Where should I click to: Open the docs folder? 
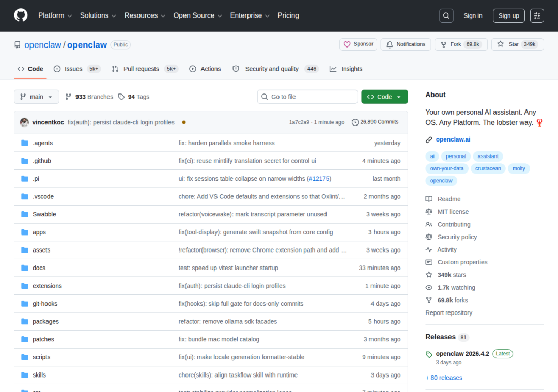click(x=39, y=268)
